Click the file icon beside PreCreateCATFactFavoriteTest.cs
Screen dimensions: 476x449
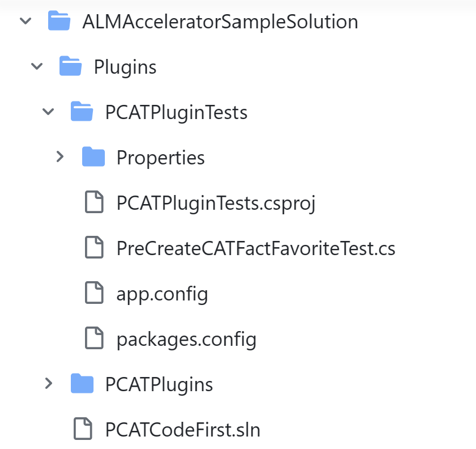(94, 248)
